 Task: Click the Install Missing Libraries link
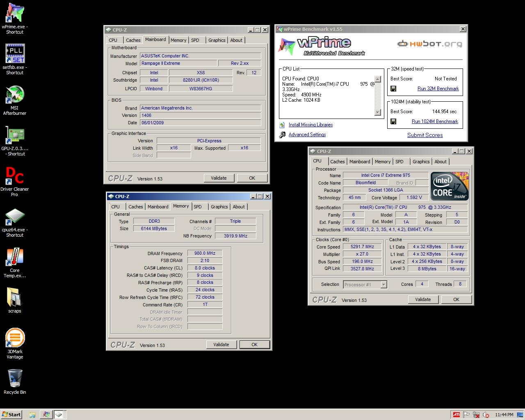tap(310, 125)
